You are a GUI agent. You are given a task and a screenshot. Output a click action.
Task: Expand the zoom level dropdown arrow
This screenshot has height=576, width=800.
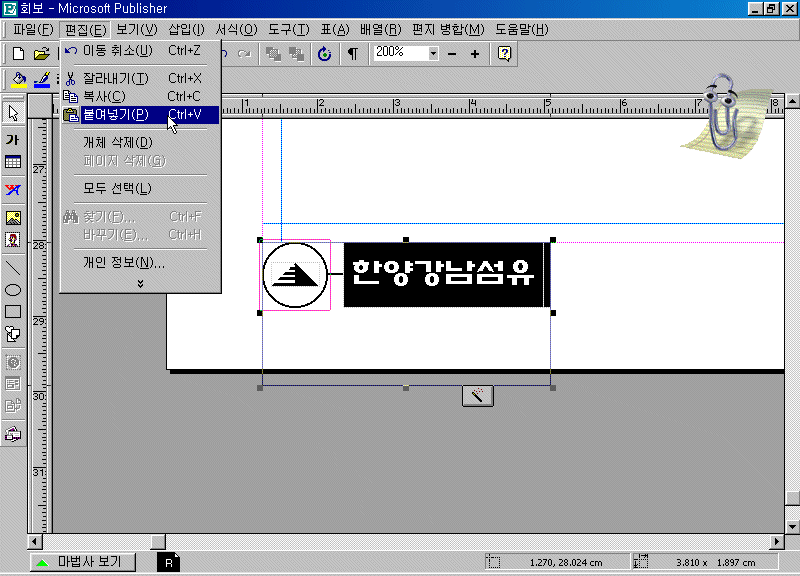[433, 53]
